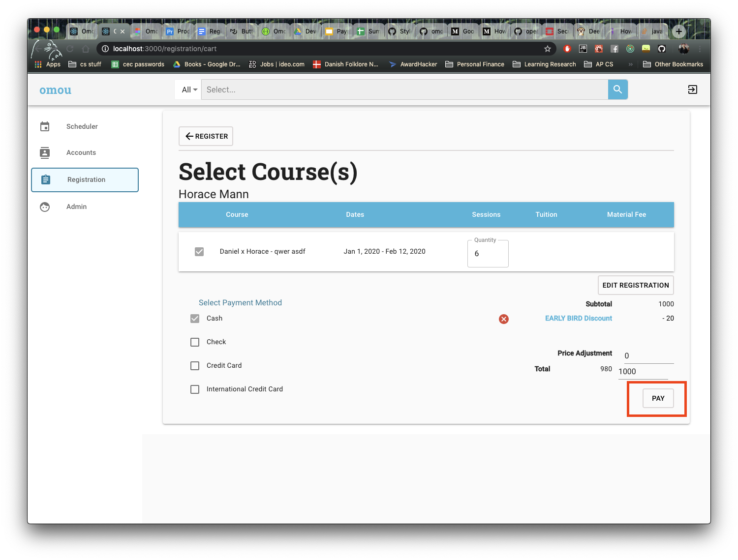Select Check as payment method
The image size is (738, 560).
point(195,342)
